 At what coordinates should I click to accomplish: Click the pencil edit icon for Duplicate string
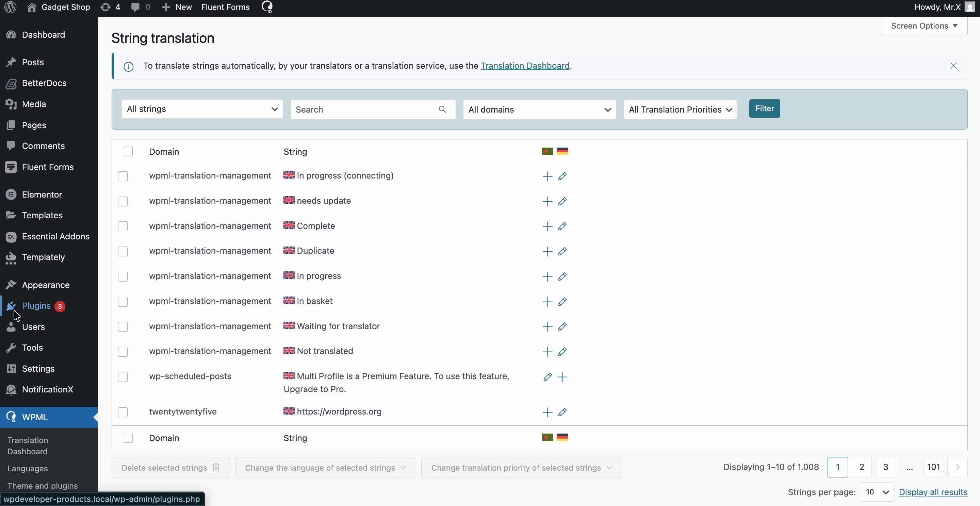pyautogui.click(x=563, y=251)
